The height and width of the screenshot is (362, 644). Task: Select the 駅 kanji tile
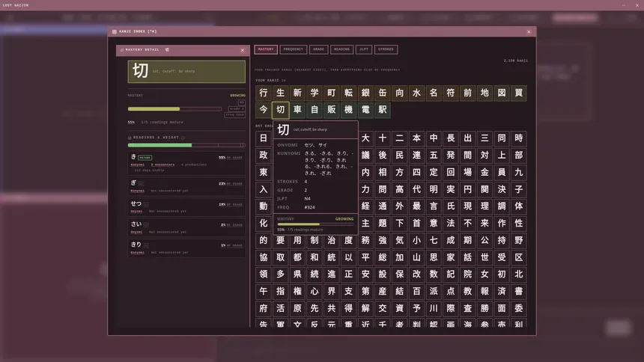[383, 110]
